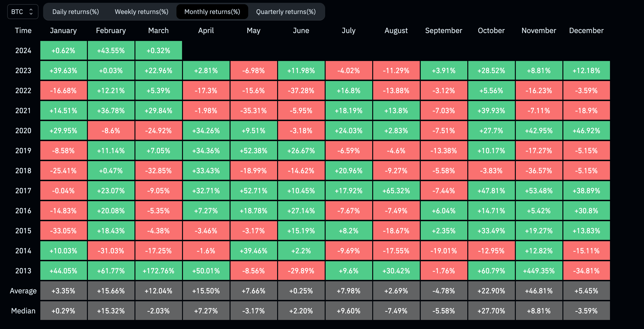This screenshot has width=644, height=329.
Task: Click the Time column header
Action: pyautogui.click(x=23, y=31)
